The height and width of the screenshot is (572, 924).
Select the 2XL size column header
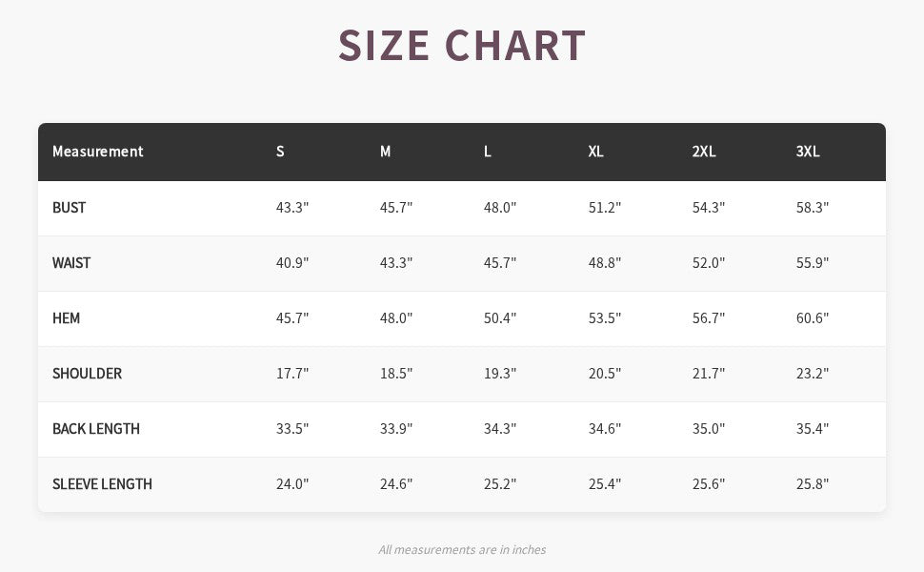[x=704, y=152]
